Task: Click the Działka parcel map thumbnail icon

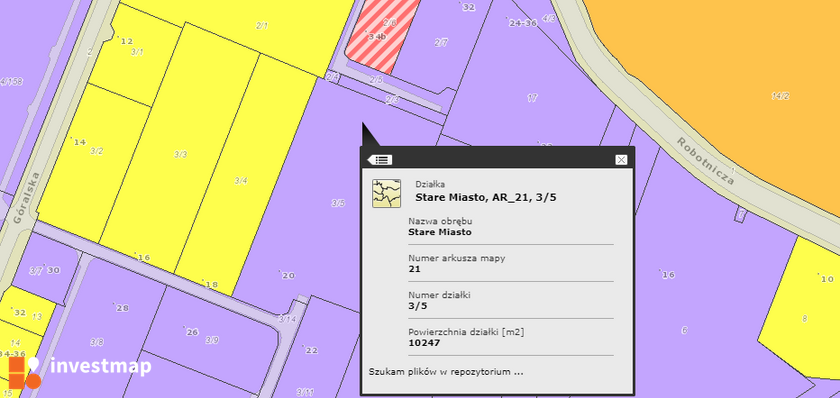Action: 386,193
